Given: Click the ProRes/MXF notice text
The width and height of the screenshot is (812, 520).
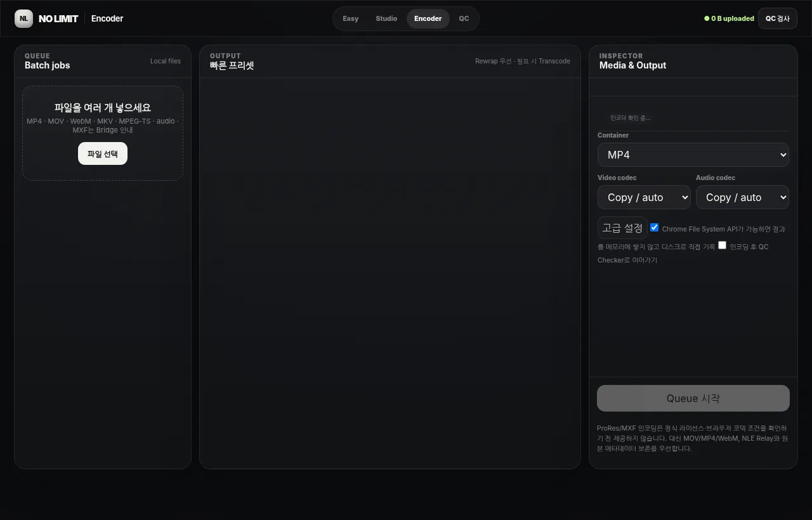Looking at the screenshot, I should click(x=693, y=438).
